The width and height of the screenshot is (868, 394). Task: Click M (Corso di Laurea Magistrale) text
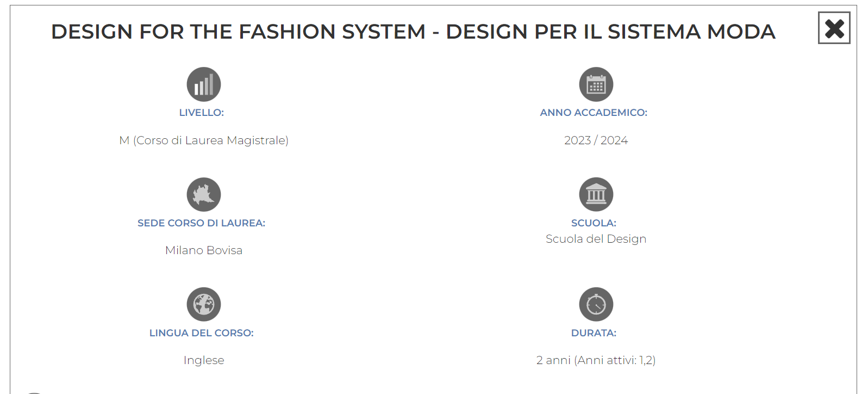[204, 140]
